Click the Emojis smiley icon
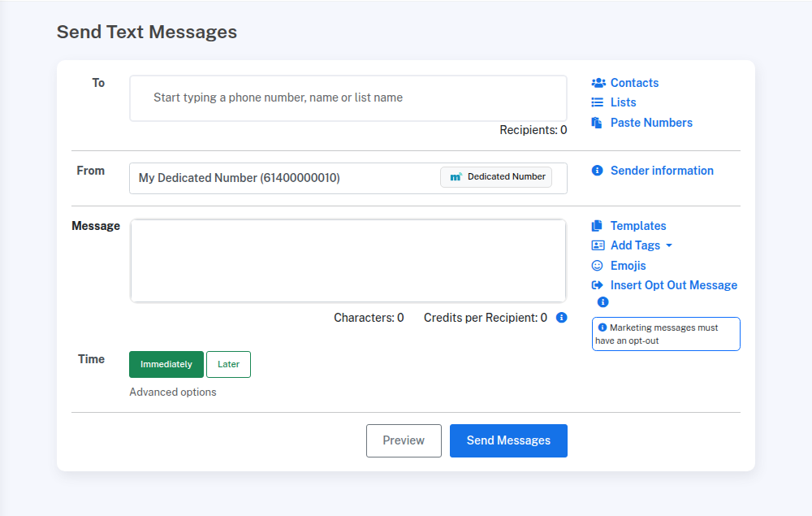This screenshot has height=516, width=812. point(598,266)
